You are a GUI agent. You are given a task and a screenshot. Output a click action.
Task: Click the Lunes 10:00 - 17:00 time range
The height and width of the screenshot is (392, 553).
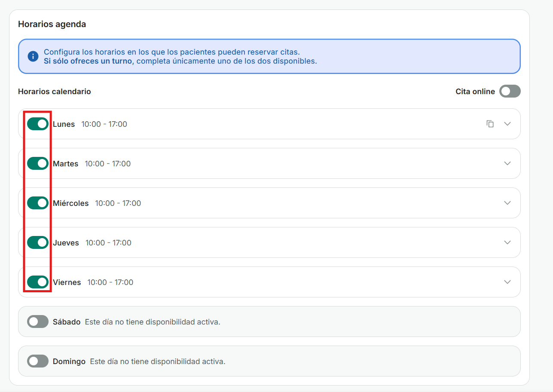104,124
